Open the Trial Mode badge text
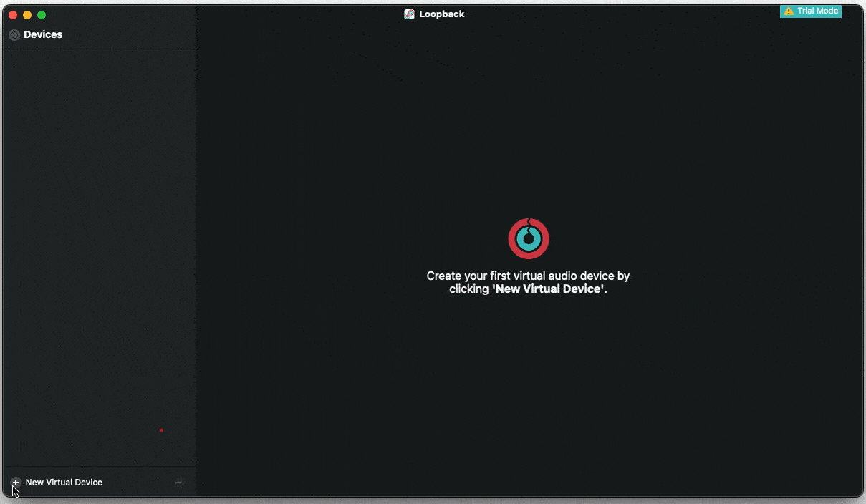 point(817,11)
